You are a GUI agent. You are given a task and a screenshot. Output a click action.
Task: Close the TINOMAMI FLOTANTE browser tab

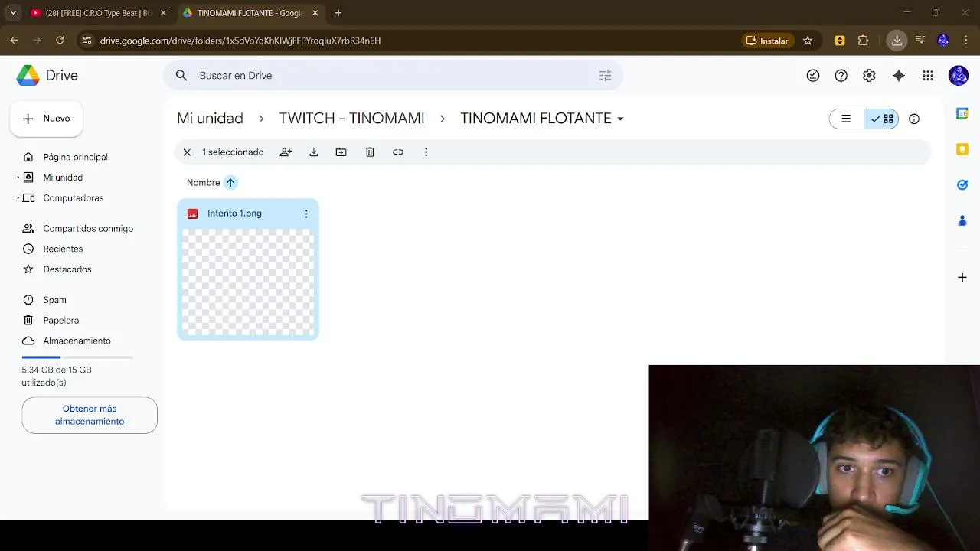tap(315, 13)
